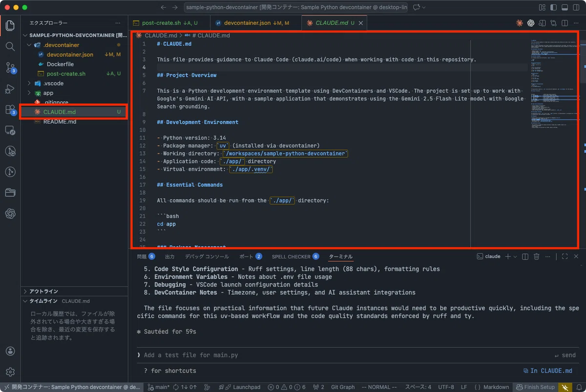
Task: Split the terminal panel
Action: 525,256
